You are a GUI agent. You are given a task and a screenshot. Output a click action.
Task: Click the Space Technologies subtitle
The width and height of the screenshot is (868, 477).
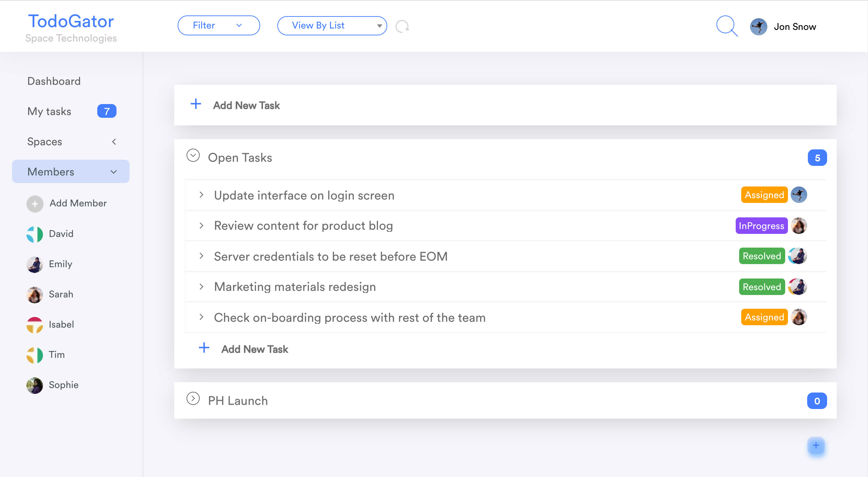71,38
